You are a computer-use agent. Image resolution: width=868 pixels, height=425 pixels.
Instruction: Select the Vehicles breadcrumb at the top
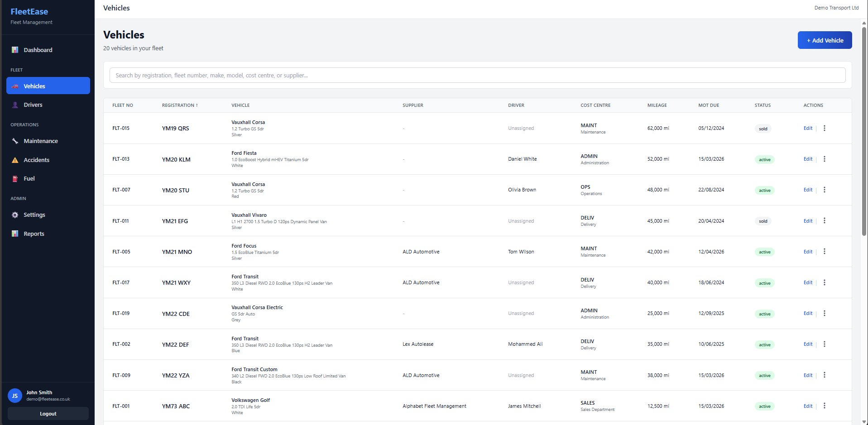click(116, 8)
